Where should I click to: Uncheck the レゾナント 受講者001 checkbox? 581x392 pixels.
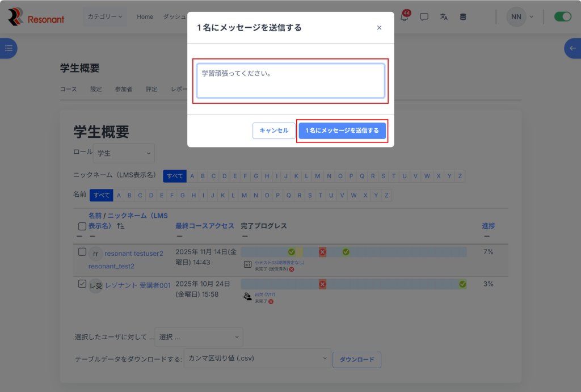pyautogui.click(x=82, y=284)
